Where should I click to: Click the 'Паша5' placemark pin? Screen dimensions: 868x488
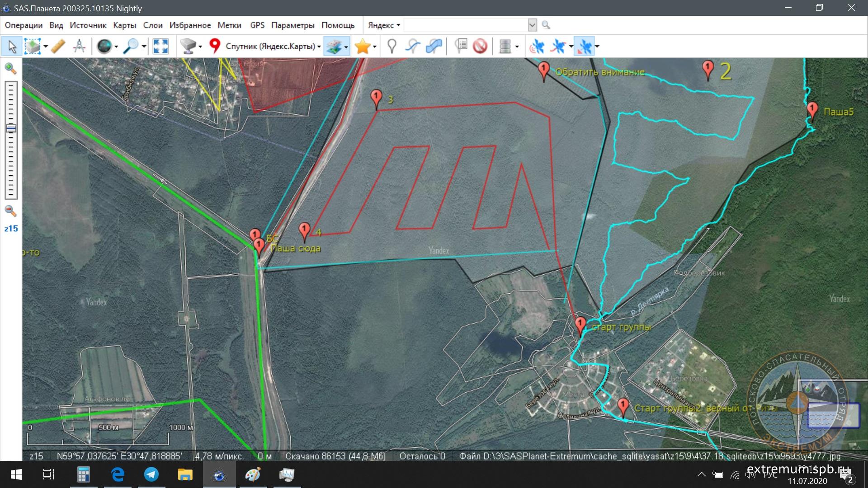812,111
